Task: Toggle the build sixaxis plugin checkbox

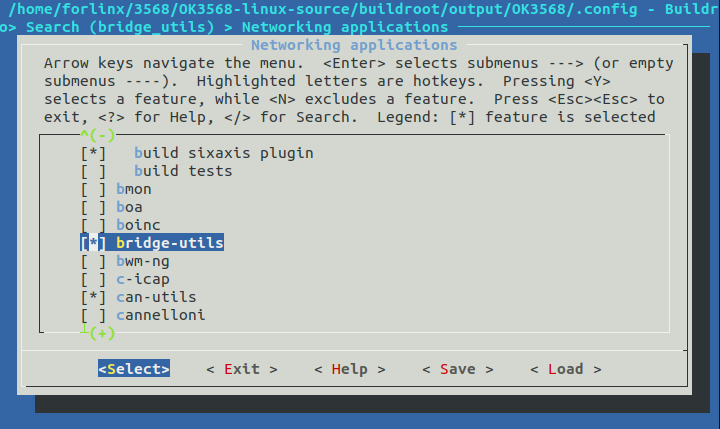Action: (x=93, y=153)
